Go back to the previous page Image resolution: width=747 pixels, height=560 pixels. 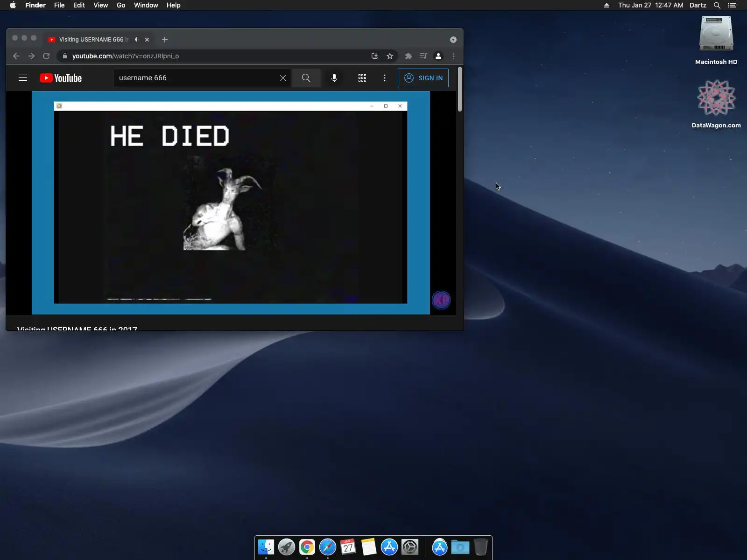tap(16, 56)
